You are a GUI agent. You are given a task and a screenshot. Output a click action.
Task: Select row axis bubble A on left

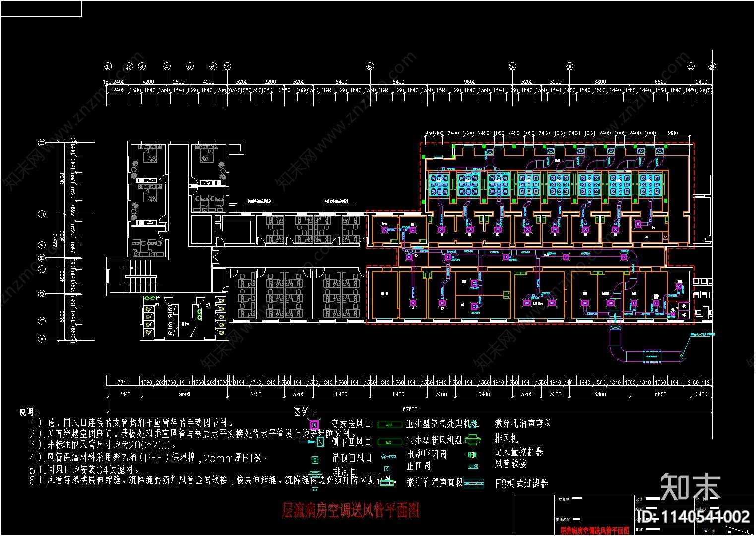tap(42, 339)
